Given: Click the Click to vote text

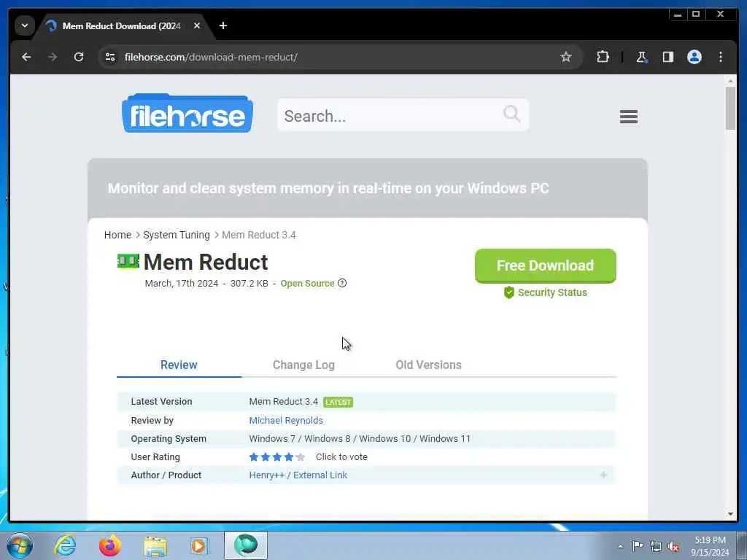Looking at the screenshot, I should point(341,457).
